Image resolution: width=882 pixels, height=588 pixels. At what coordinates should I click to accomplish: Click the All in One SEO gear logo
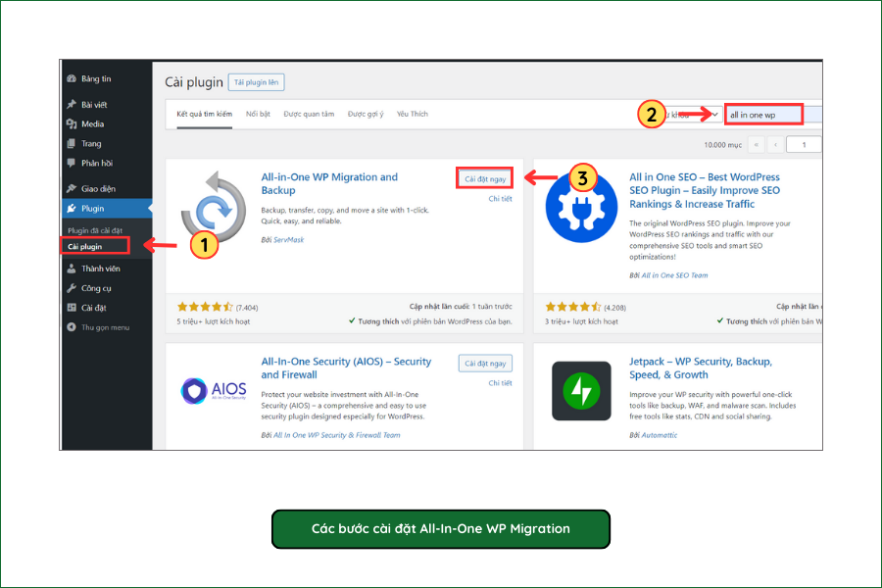click(581, 209)
